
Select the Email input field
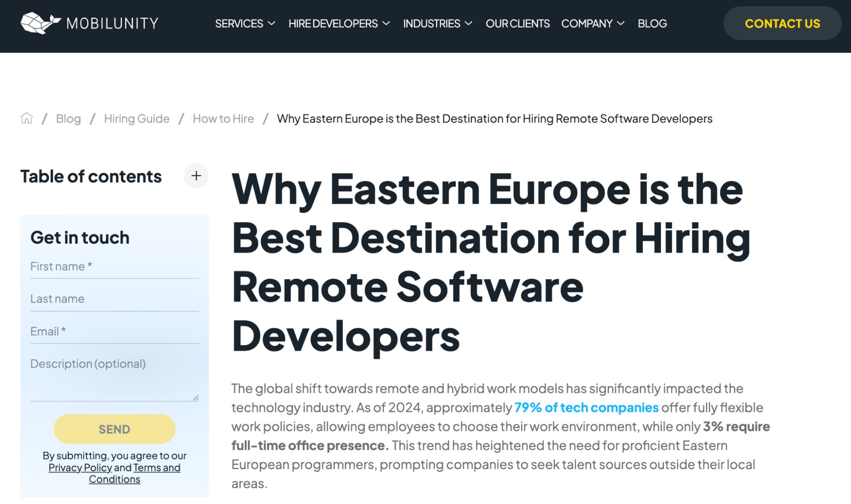pos(114,332)
